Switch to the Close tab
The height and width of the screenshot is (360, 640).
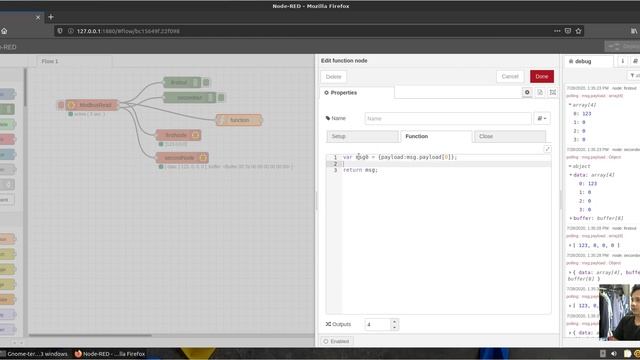click(x=509, y=136)
